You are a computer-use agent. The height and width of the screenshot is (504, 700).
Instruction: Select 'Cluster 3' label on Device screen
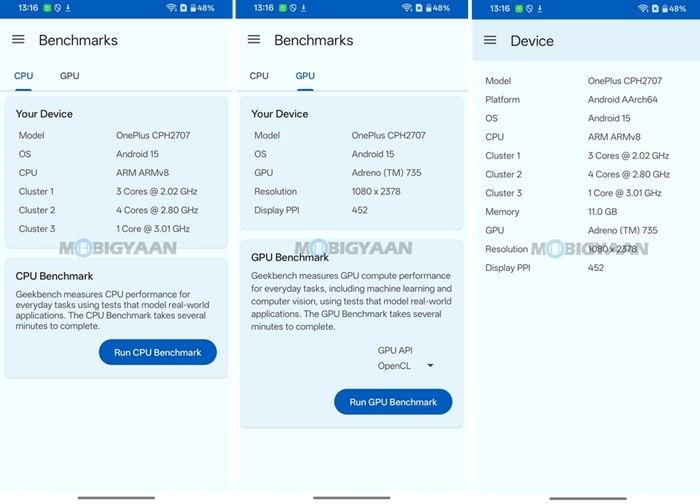click(x=503, y=193)
